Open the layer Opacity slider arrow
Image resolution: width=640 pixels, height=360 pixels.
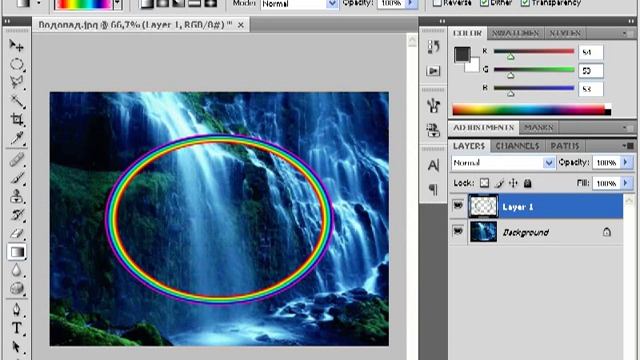[626, 162]
